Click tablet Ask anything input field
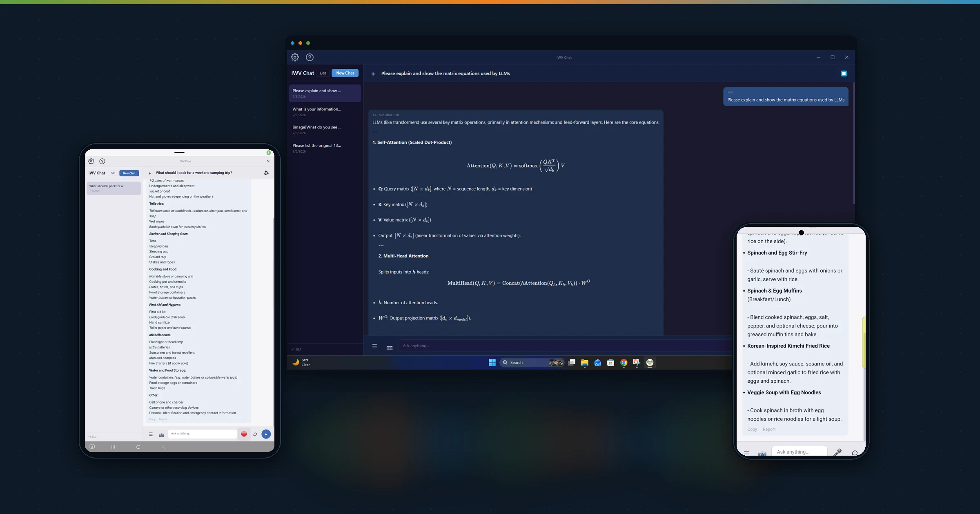This screenshot has height=514, width=980. coord(203,434)
